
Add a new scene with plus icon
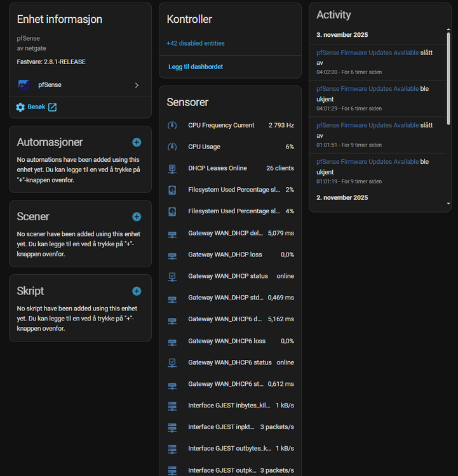pyautogui.click(x=137, y=216)
